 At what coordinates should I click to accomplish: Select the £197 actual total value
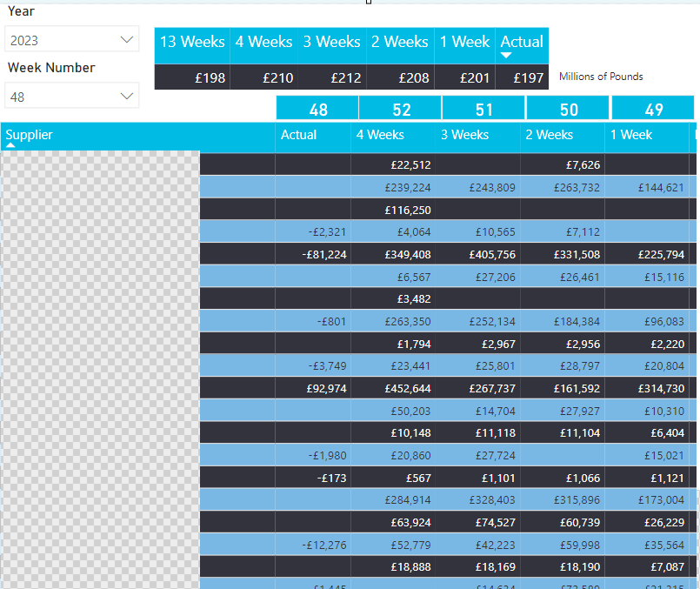528,78
